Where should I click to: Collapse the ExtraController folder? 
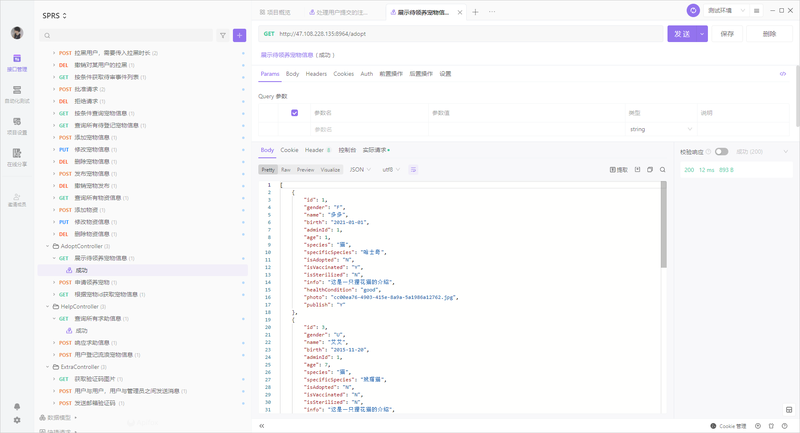[x=48, y=367]
